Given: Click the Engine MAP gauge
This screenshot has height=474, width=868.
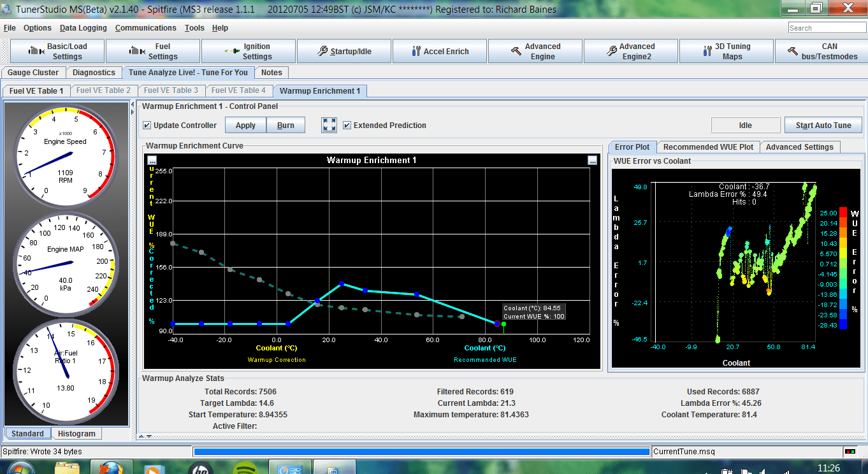Looking at the screenshot, I should click(x=66, y=264).
